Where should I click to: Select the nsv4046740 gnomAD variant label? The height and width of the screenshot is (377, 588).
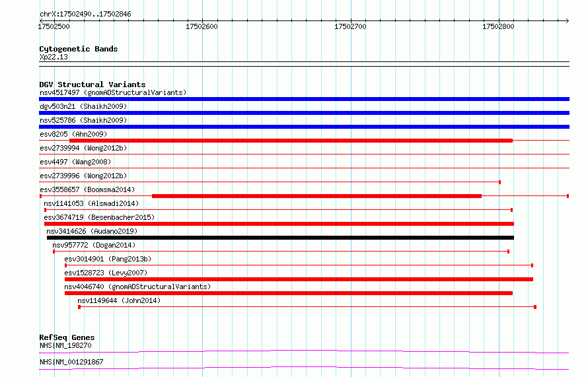[x=137, y=287]
